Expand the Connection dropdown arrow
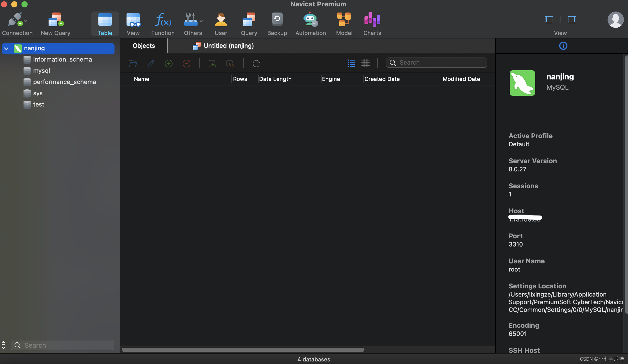 tap(26, 21)
